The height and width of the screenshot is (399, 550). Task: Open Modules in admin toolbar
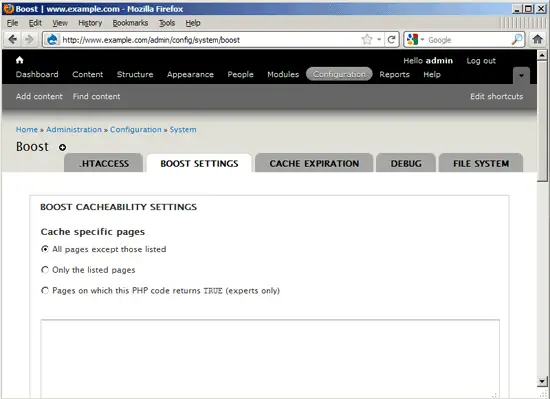(283, 74)
